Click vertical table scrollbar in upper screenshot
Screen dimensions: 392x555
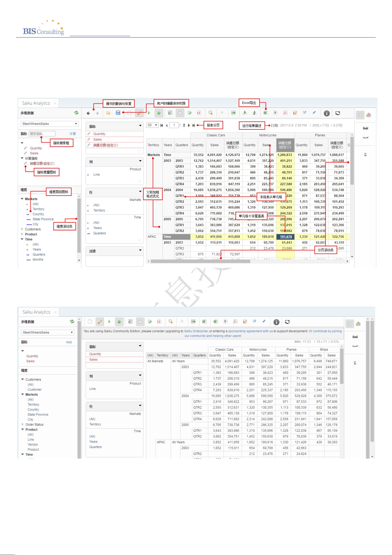[352, 161]
